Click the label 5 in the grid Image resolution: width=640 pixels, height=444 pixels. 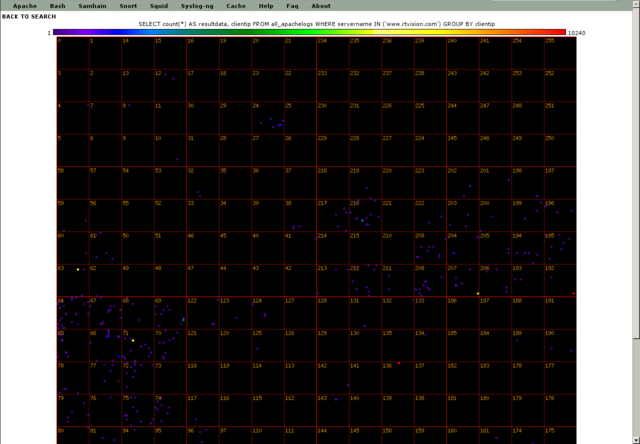point(60,138)
